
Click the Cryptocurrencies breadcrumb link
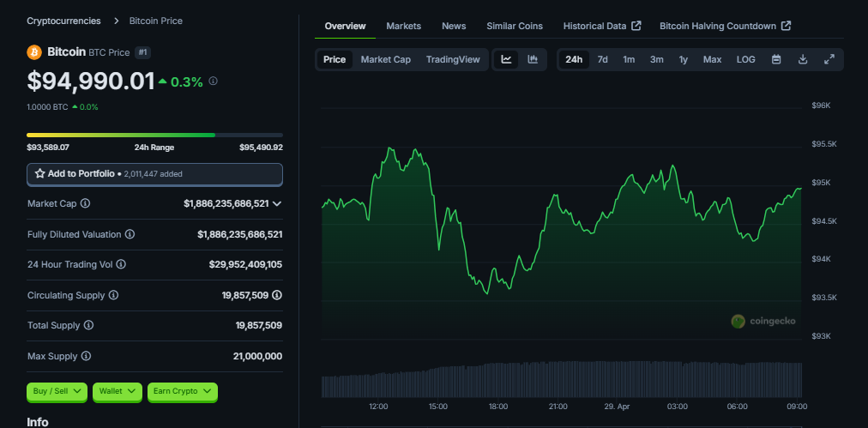click(63, 21)
